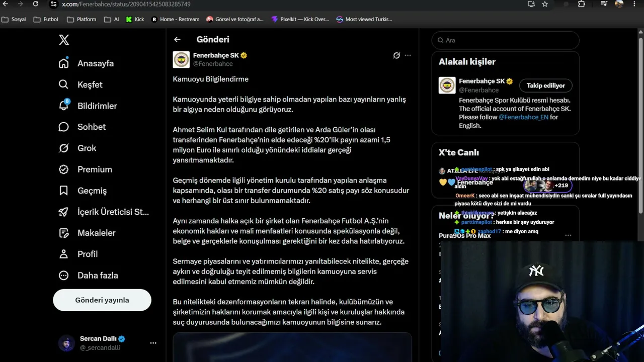Click the Gönderi yayınla button
This screenshot has width=644, height=362.
(x=102, y=300)
